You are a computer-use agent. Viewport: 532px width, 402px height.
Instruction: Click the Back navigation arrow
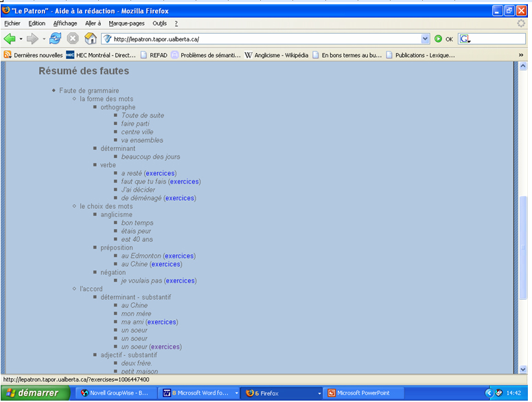point(10,39)
